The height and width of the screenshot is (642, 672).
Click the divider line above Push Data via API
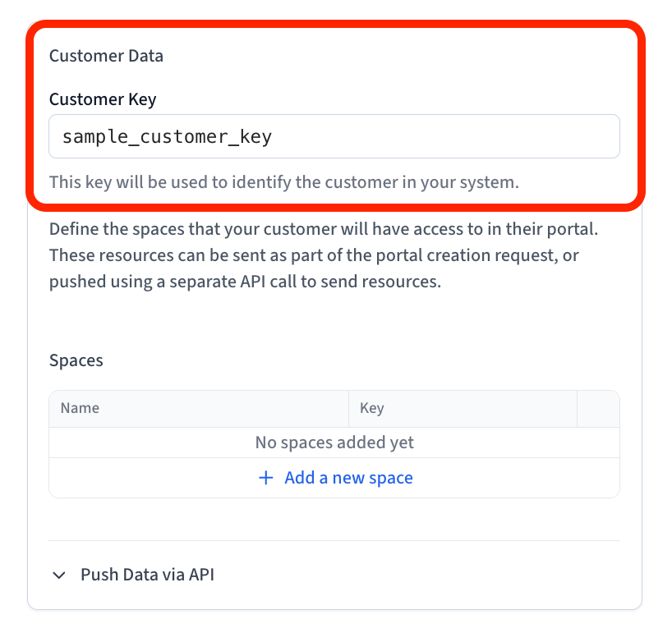[334, 540]
